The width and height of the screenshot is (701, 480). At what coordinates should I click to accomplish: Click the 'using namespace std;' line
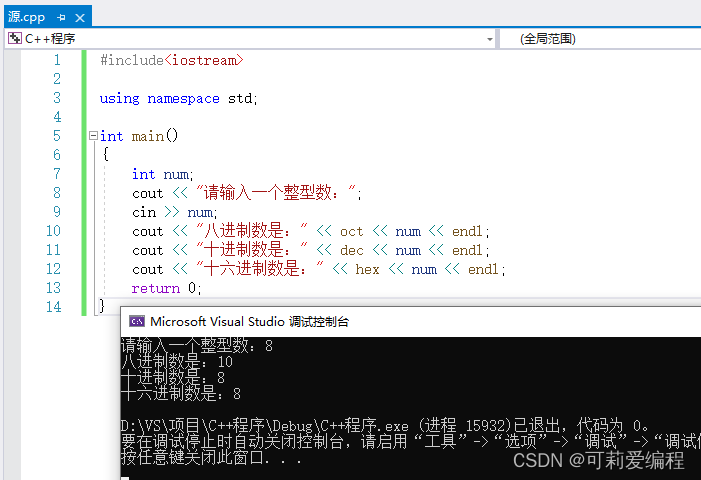pyautogui.click(x=178, y=98)
